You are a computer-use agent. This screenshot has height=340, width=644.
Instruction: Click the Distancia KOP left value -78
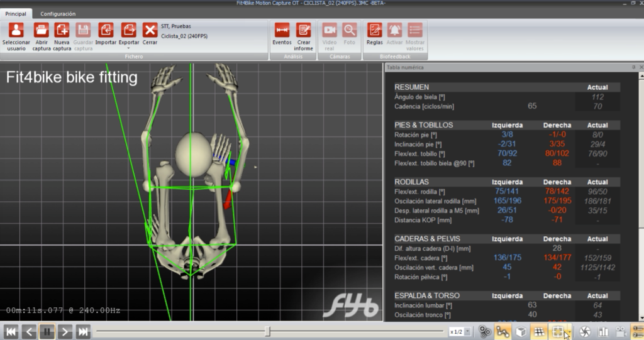(x=508, y=219)
